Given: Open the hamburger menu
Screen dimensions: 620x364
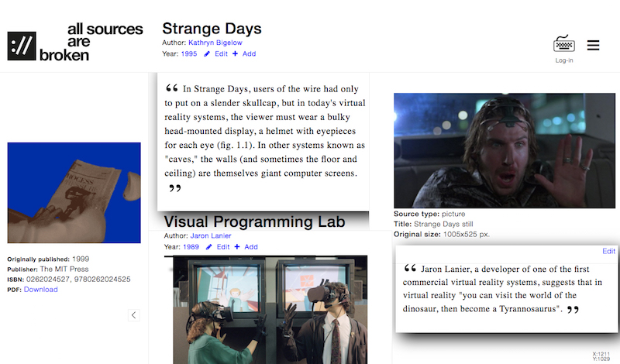Looking at the screenshot, I should 593,45.
